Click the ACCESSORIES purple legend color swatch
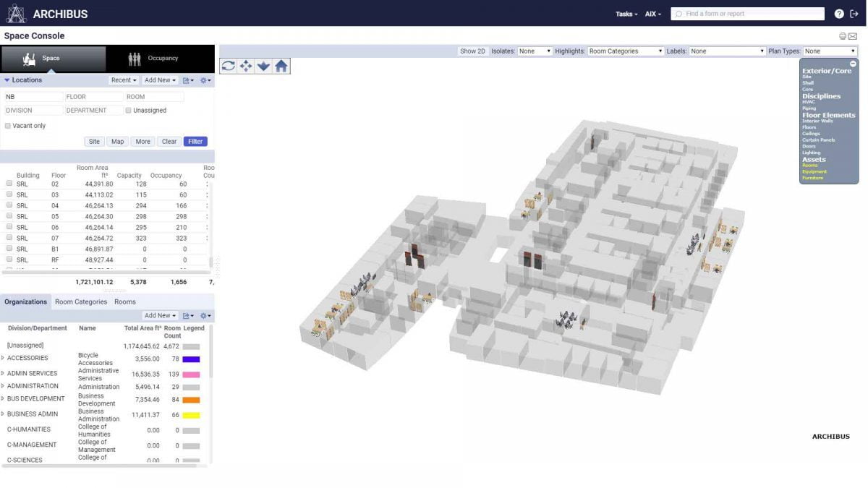This screenshot has width=868, height=488. (x=190, y=358)
